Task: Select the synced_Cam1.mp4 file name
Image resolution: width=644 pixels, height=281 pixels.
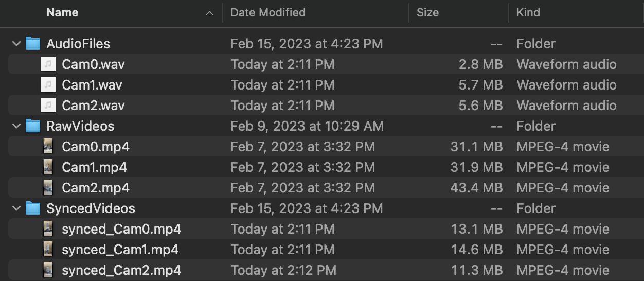Action: [120, 250]
